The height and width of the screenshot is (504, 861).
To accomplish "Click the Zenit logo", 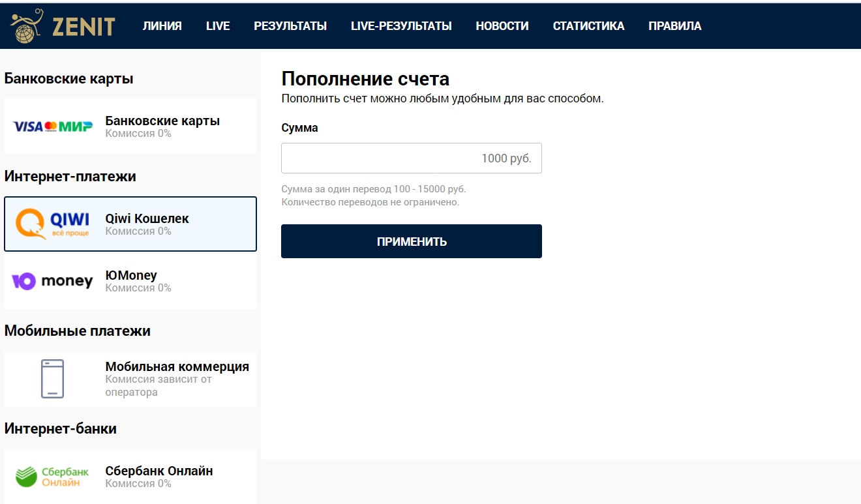I will tap(63, 26).
